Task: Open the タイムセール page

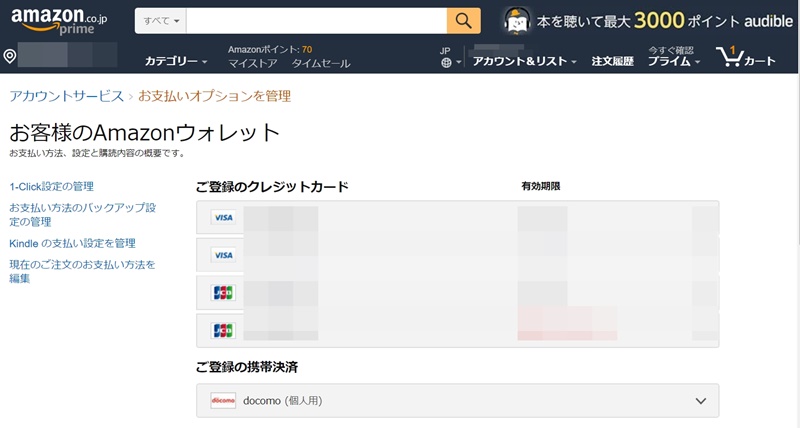Action: [321, 63]
